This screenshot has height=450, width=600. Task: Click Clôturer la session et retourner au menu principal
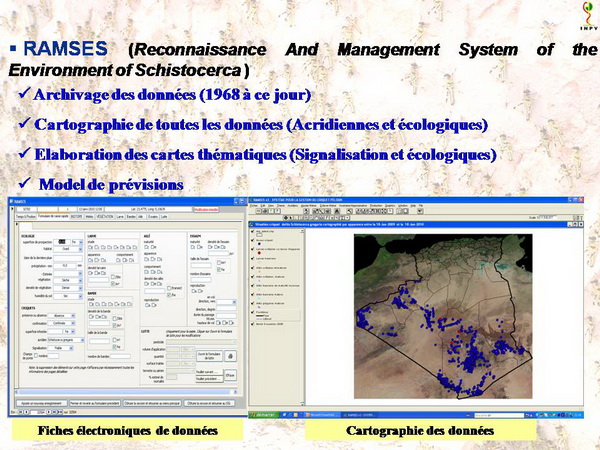point(152,403)
